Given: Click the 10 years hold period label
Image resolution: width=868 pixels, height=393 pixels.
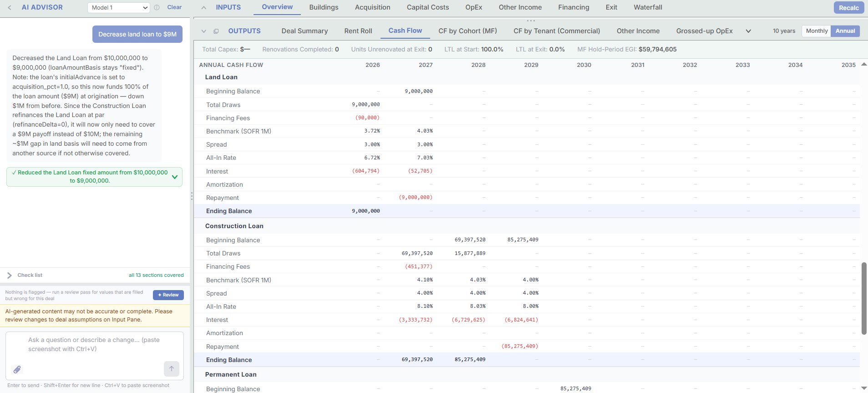Looking at the screenshot, I should pyautogui.click(x=784, y=31).
